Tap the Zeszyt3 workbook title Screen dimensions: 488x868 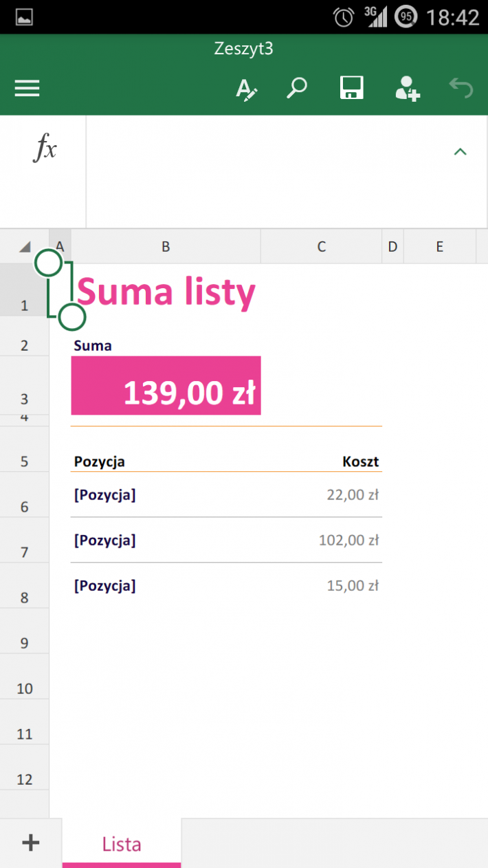244,49
